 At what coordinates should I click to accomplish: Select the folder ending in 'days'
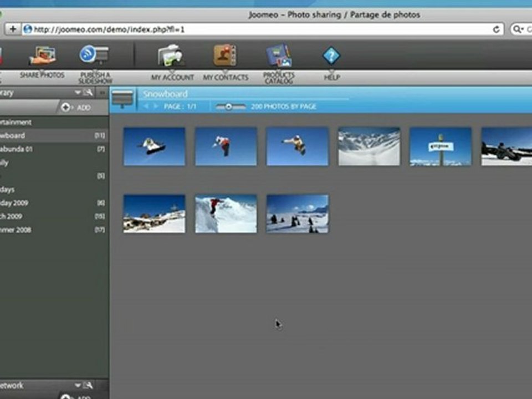(x=54, y=190)
